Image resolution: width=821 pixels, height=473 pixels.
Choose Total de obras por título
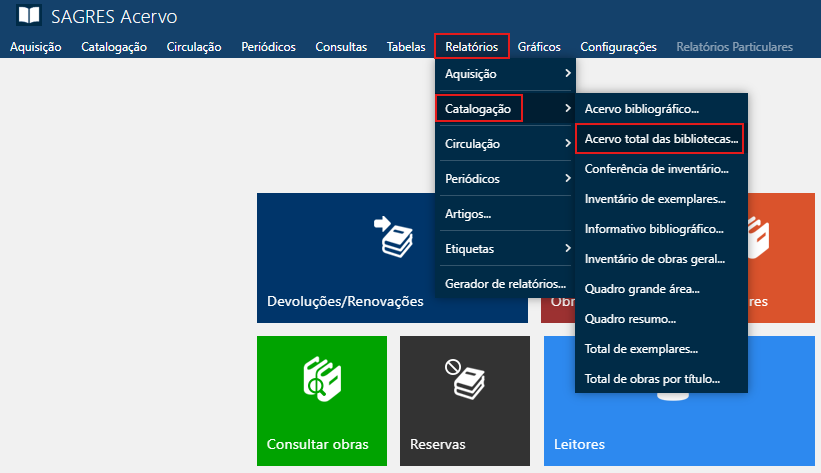pos(652,380)
